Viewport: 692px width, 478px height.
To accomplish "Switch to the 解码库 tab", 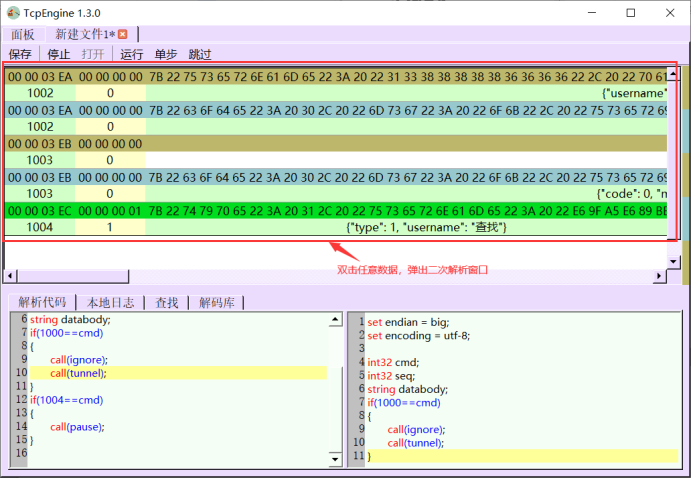I will [216, 301].
